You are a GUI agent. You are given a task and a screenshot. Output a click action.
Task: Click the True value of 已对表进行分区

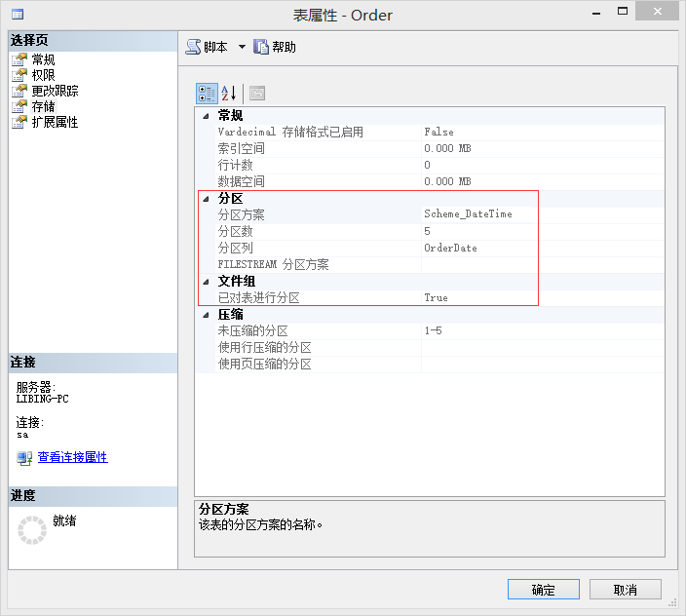(x=436, y=298)
